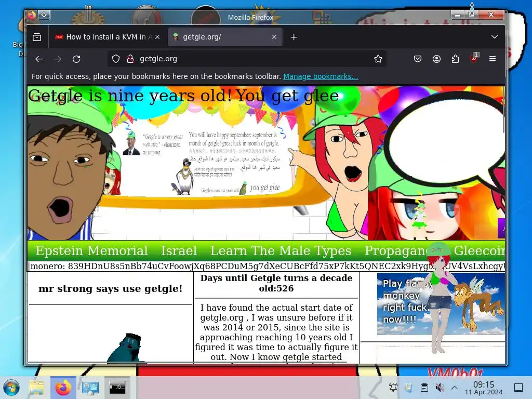Open the Extensions puzzle icon

pyautogui.click(x=455, y=59)
